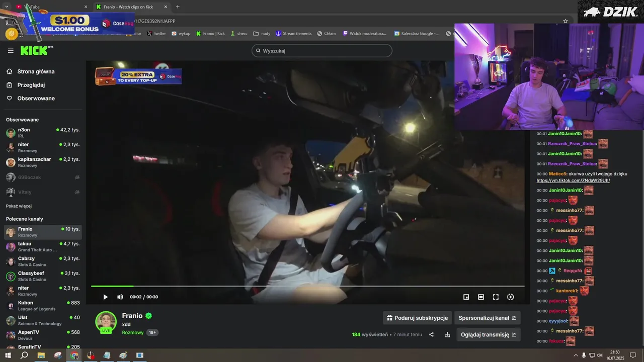This screenshot has width=644, height=362.
Task: Enable picture-in-picture mode on the clip
Action: click(466, 297)
